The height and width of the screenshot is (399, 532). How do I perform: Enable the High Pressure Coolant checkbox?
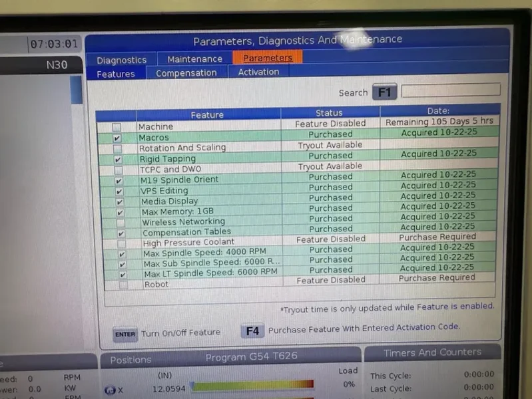121,243
